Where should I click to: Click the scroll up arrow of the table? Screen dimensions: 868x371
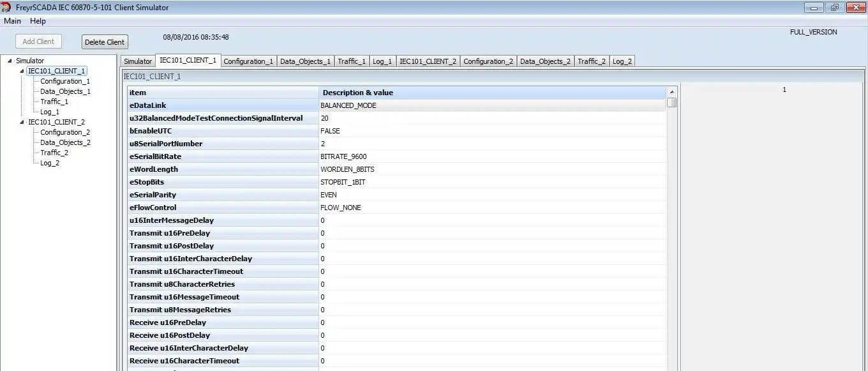(671, 92)
